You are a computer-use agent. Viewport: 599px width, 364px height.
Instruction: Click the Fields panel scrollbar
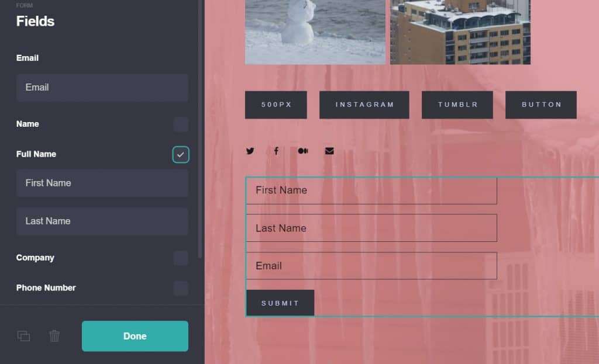(x=199, y=129)
